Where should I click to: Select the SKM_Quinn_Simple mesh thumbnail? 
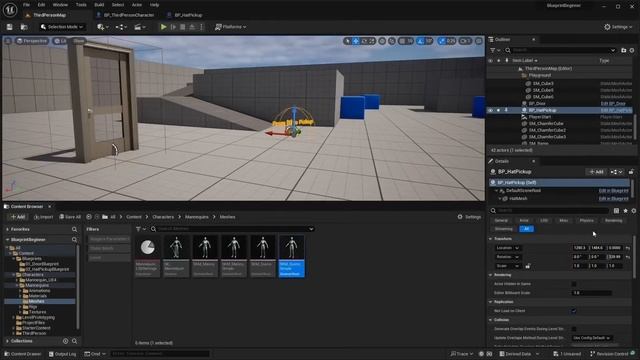(291, 256)
